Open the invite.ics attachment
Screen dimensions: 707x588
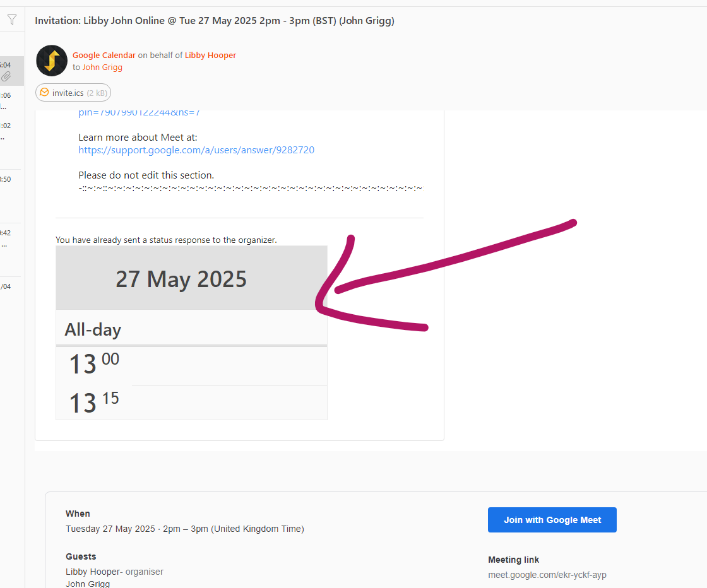point(73,93)
